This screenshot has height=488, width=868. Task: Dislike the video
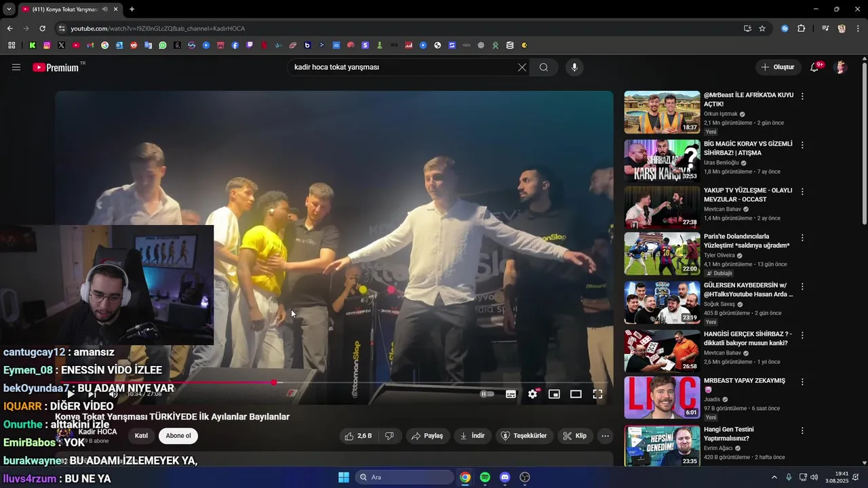(389, 436)
